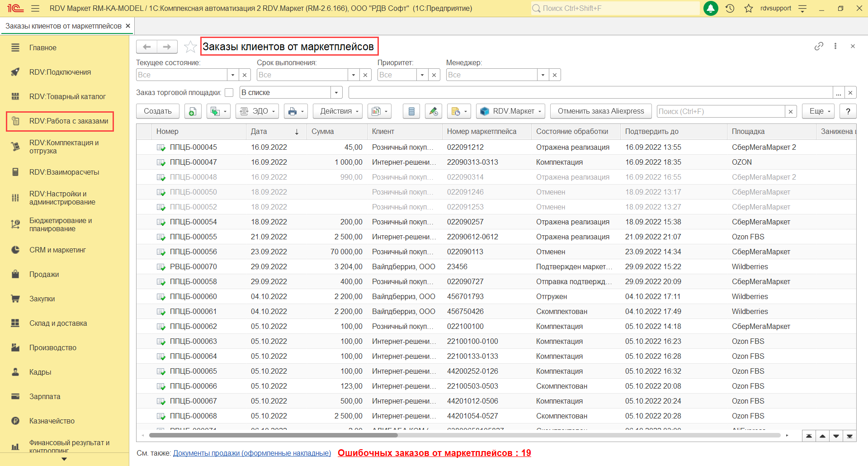Click the pencil with clock icon
Image resolution: width=868 pixels, height=466 pixels.
[x=433, y=111]
